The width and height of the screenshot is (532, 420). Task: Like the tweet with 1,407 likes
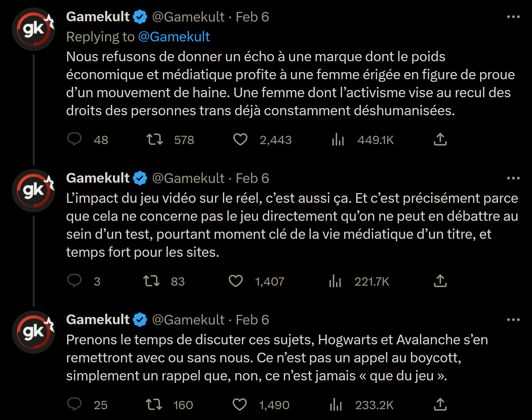point(236,281)
